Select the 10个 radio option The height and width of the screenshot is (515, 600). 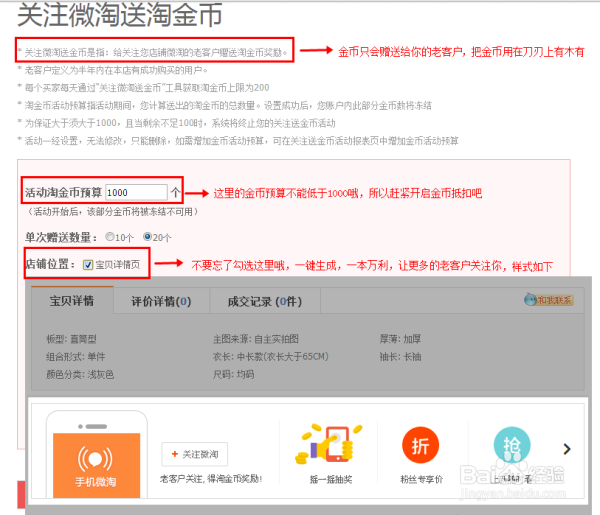(x=110, y=237)
